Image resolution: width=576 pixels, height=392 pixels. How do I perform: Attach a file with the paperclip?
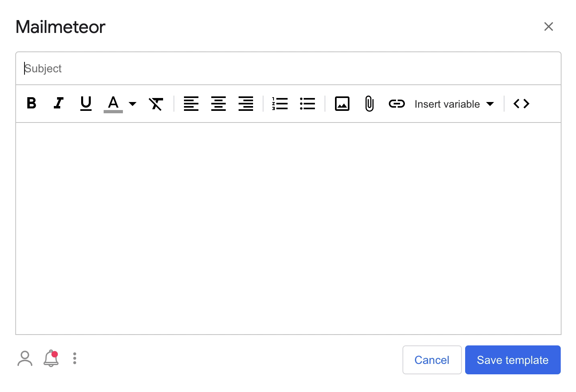370,104
